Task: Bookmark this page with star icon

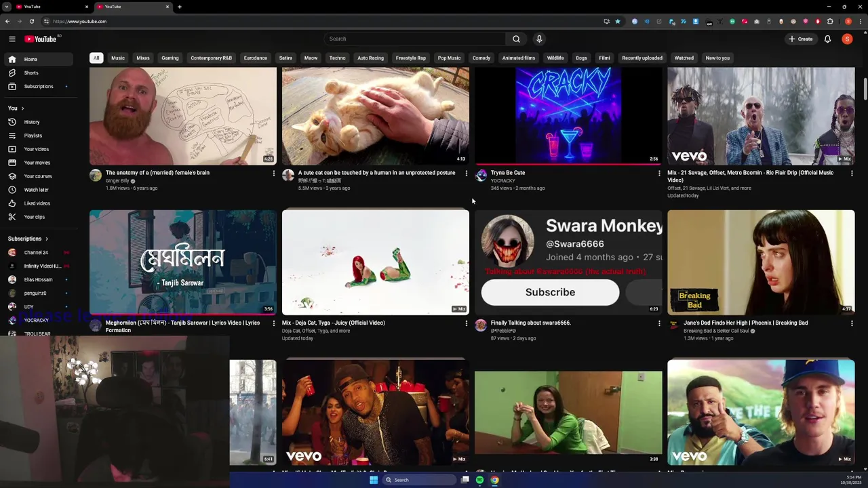Action: [618, 21]
